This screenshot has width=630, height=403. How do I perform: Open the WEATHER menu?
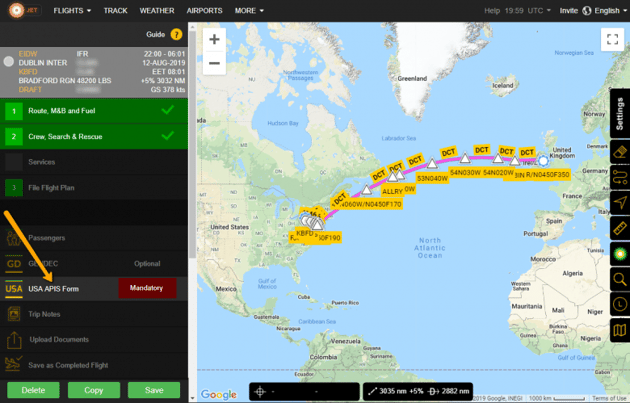157,11
